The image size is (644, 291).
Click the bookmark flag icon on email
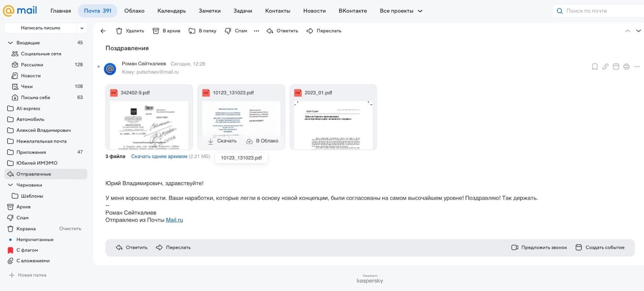pos(595,67)
